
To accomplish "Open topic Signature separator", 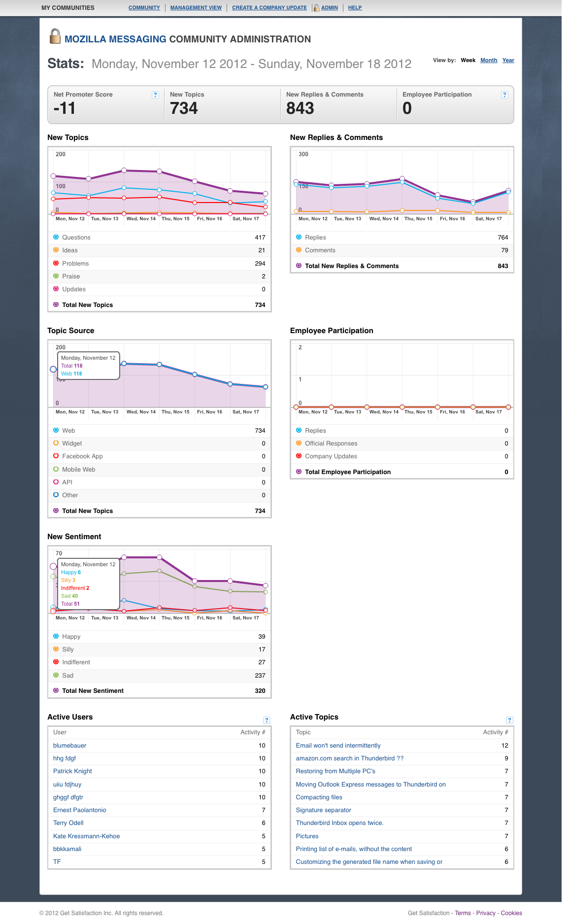I will point(323,810).
